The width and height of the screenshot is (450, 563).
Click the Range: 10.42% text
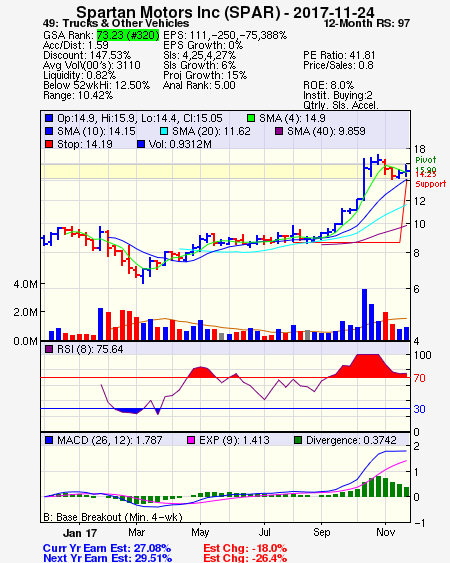tap(78, 96)
